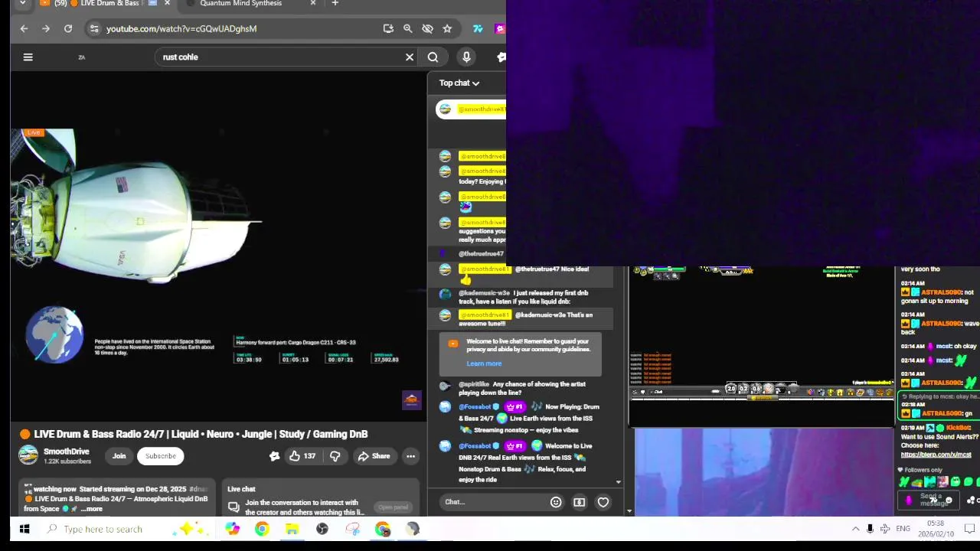Switch to the Quantum Mind Synthesis tab
The height and width of the screenshot is (551, 980).
[x=240, y=3]
